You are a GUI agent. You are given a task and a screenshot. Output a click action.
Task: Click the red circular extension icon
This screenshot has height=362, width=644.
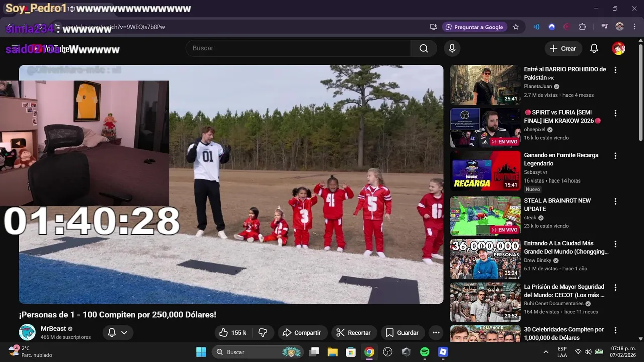pos(567,27)
